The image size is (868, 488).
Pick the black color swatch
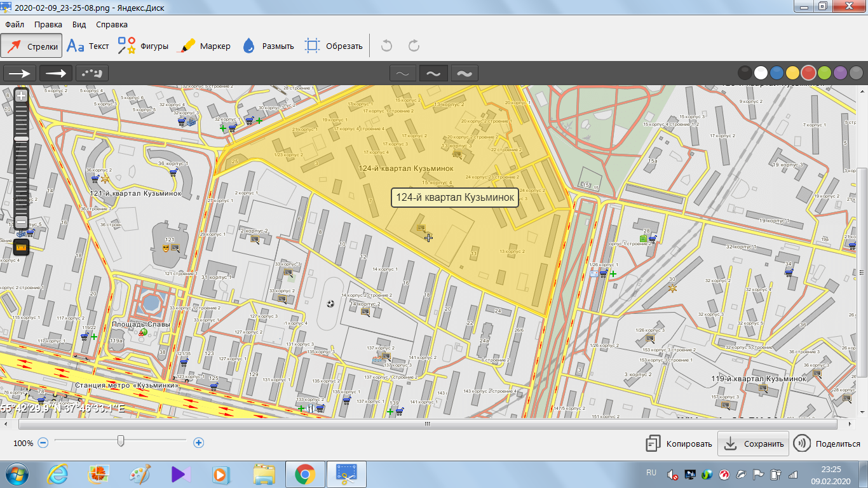745,74
